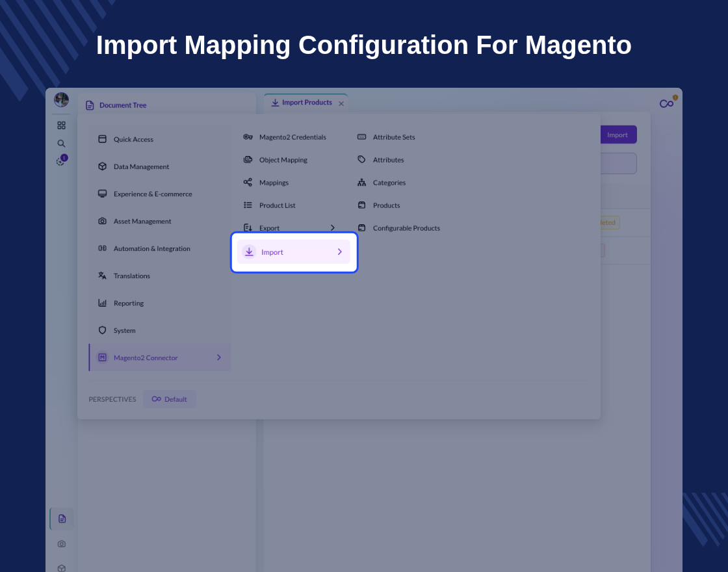728x572 pixels.
Task: Click the Data Management cube icon
Action: click(x=103, y=166)
